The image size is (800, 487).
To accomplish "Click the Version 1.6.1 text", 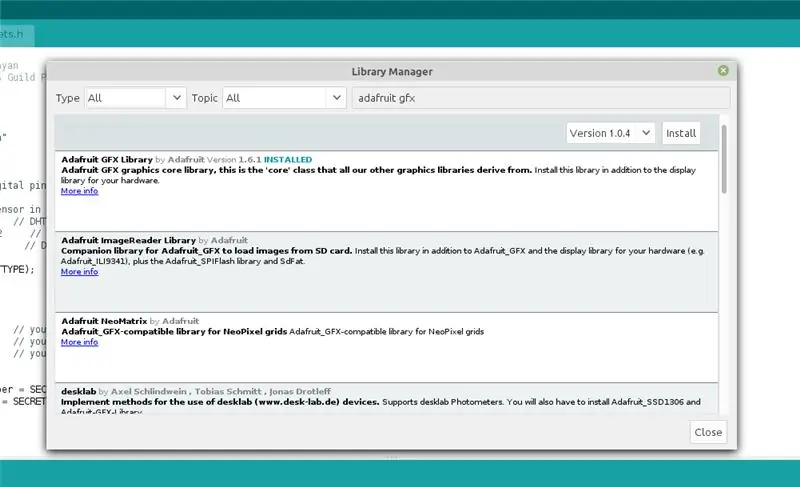I will coord(234,160).
